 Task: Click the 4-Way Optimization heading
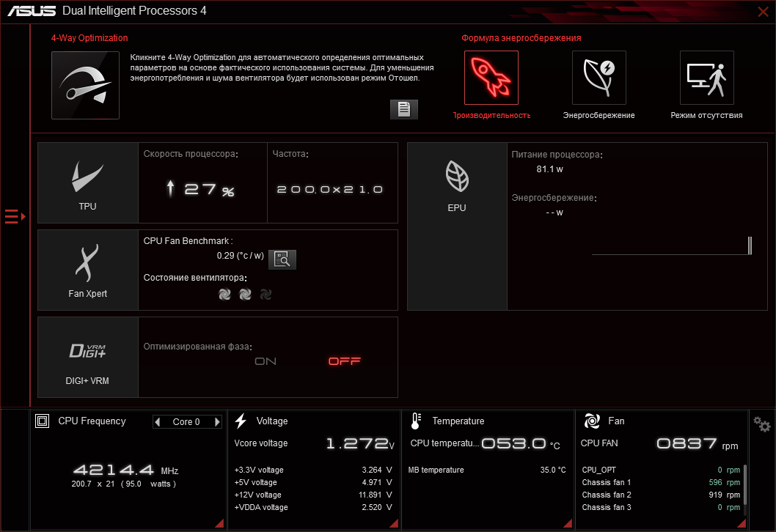click(x=89, y=38)
